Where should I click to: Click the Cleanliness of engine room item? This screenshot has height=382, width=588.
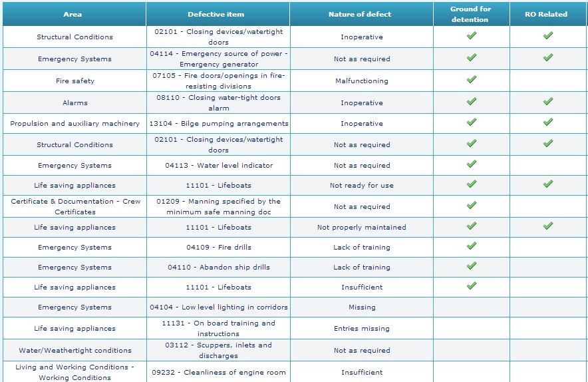point(218,373)
